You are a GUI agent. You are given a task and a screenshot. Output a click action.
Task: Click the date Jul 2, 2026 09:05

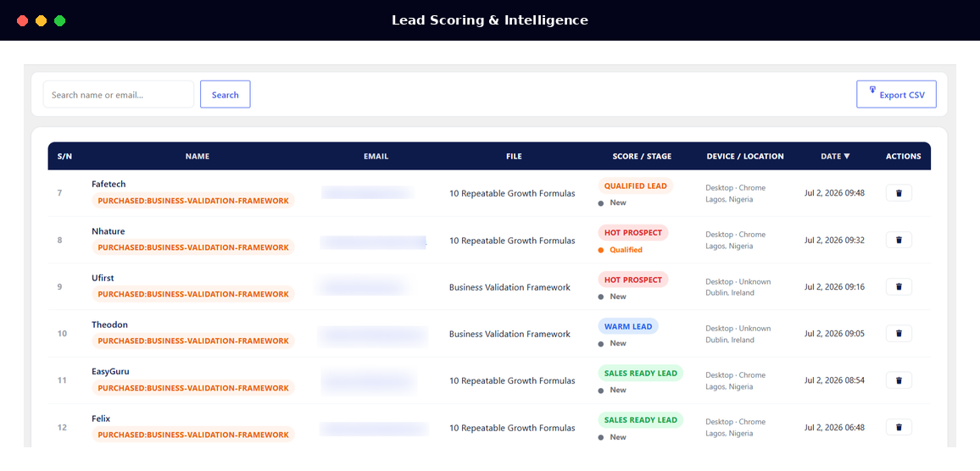point(834,334)
